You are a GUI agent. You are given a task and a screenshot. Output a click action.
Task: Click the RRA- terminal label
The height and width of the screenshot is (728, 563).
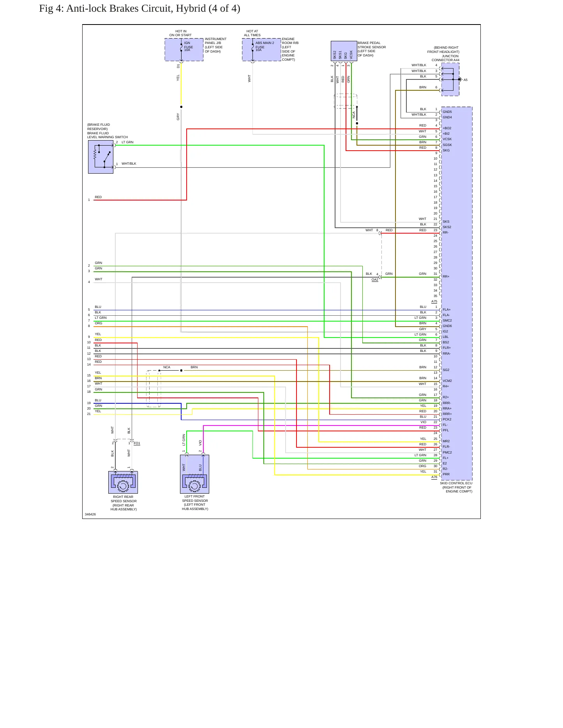[447, 353]
